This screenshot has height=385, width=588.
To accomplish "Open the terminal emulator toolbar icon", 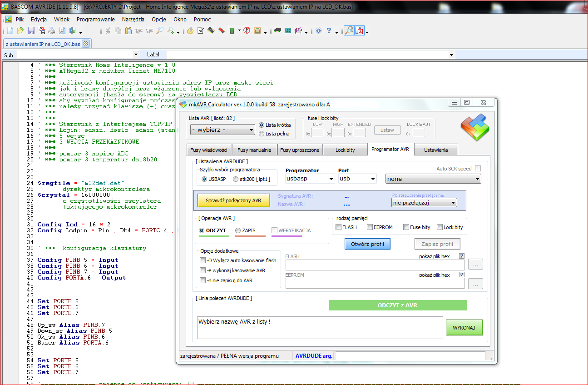I will (277, 31).
